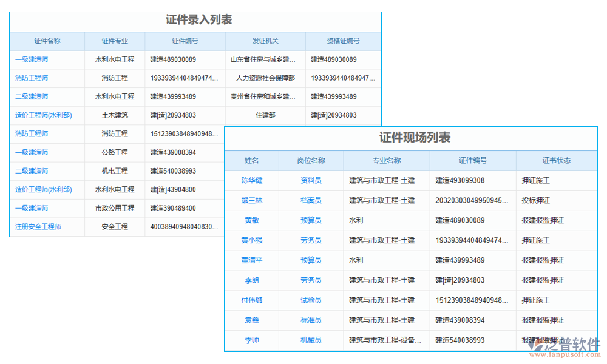The height and width of the screenshot is (364, 607).
Task: Select the 二级建造师 certificate link
Action: (x=32, y=96)
